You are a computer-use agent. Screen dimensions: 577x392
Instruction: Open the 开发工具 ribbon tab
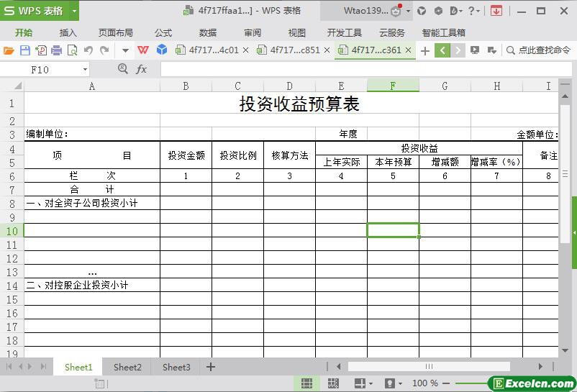(345, 33)
